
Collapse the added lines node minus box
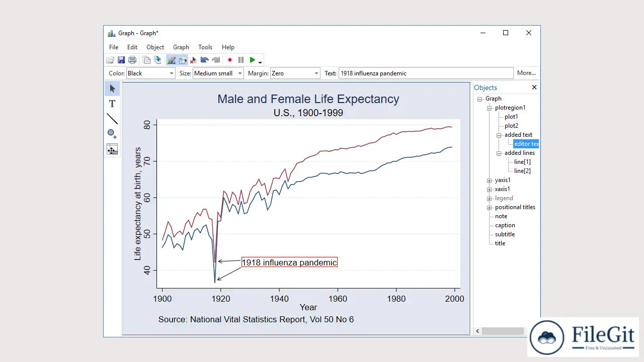pos(499,153)
